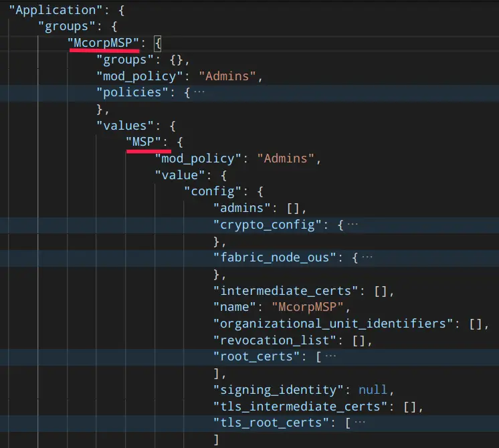Screen dimensions: 499x448
Task: Click the highlighted brace after "McorpMSP"
Action: 158,43
